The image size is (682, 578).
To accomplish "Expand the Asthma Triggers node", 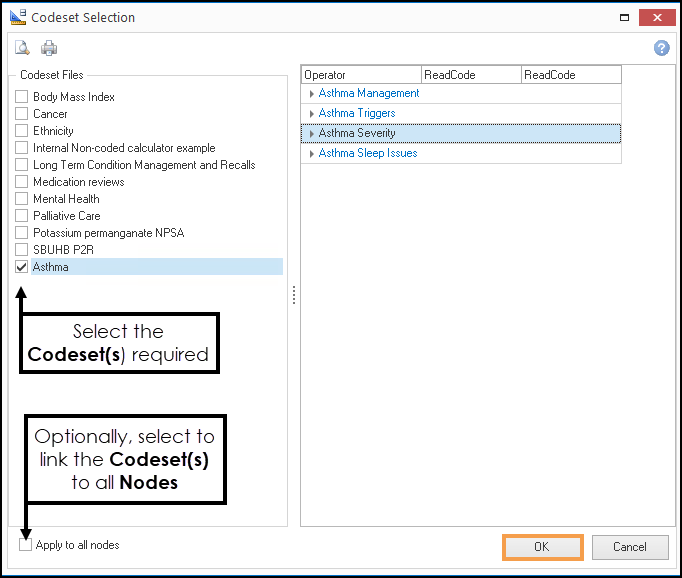I will coord(312,114).
